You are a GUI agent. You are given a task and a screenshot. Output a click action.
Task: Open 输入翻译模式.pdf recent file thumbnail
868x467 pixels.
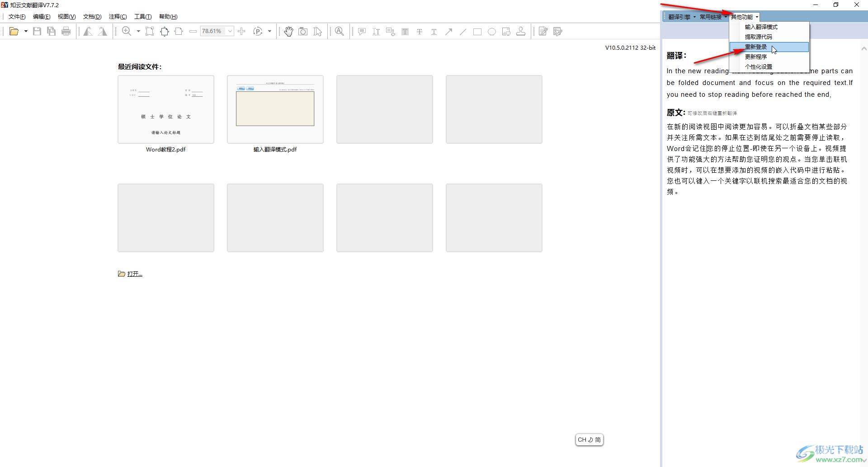[275, 109]
